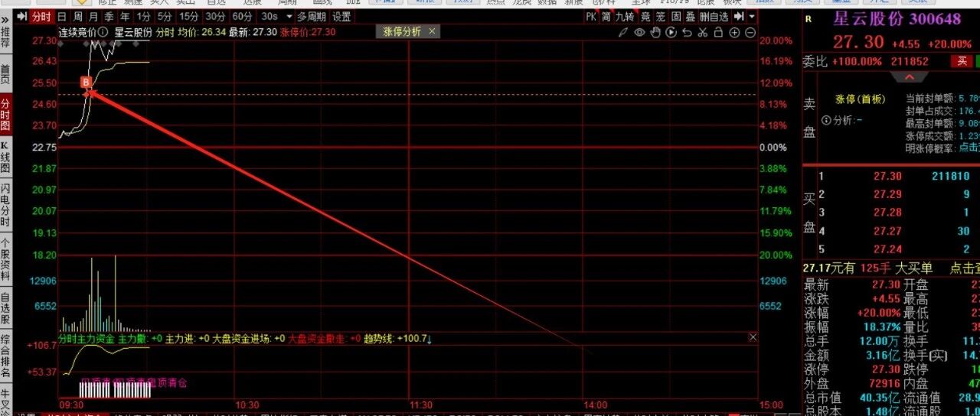Switch to the 日 daily chart tab

[x=60, y=16]
